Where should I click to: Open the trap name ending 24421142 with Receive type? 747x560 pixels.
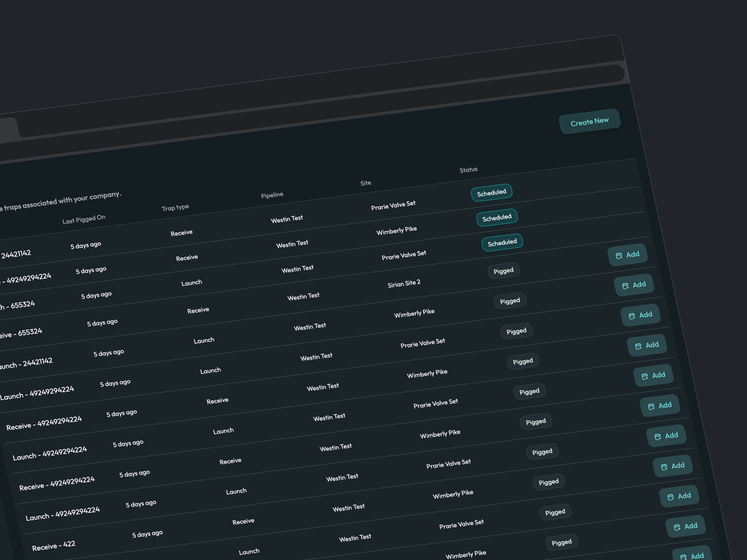pos(16,254)
